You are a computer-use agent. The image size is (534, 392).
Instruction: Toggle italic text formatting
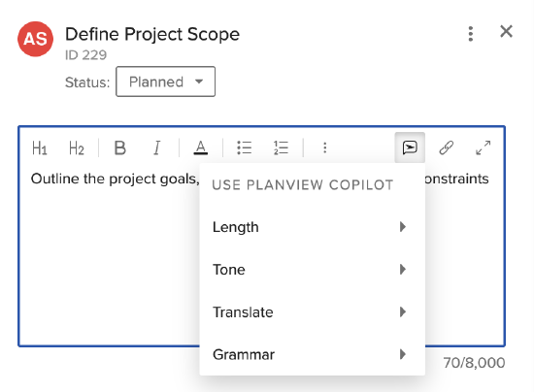click(156, 148)
